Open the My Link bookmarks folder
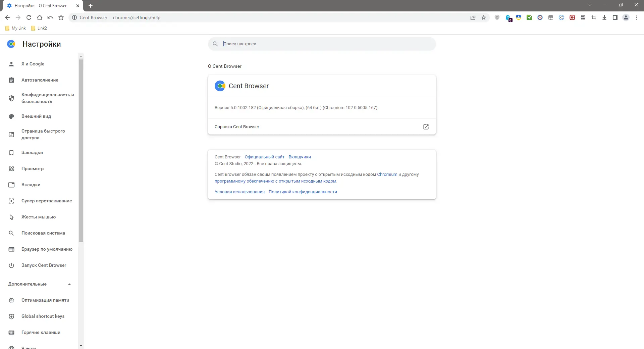This screenshot has width=644, height=349. pyautogui.click(x=16, y=28)
